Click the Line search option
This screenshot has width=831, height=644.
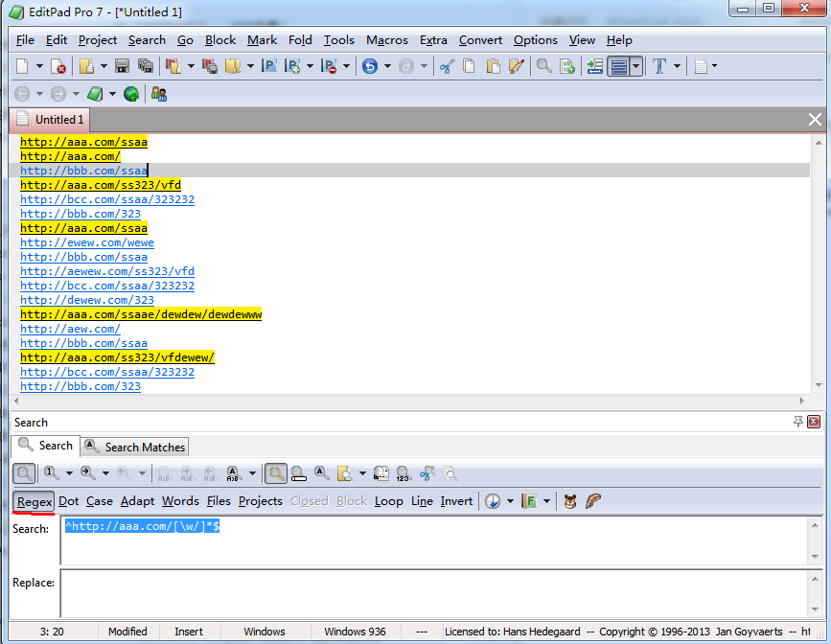pos(422,501)
